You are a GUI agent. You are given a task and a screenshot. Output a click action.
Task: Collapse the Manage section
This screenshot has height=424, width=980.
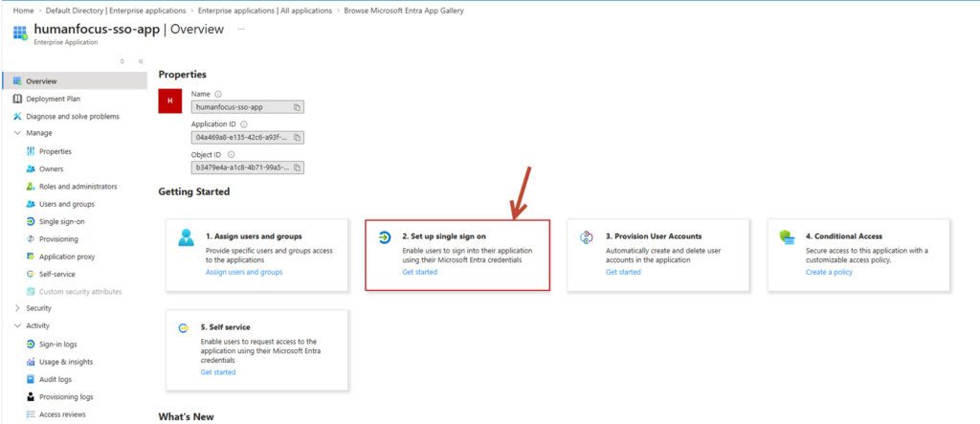point(17,133)
